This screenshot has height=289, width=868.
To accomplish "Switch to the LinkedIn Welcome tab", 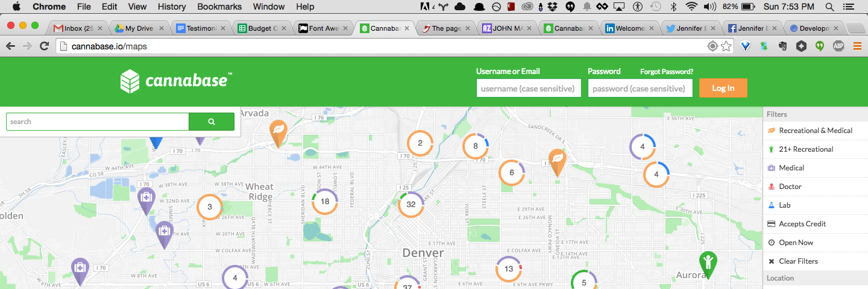I will pos(628,28).
